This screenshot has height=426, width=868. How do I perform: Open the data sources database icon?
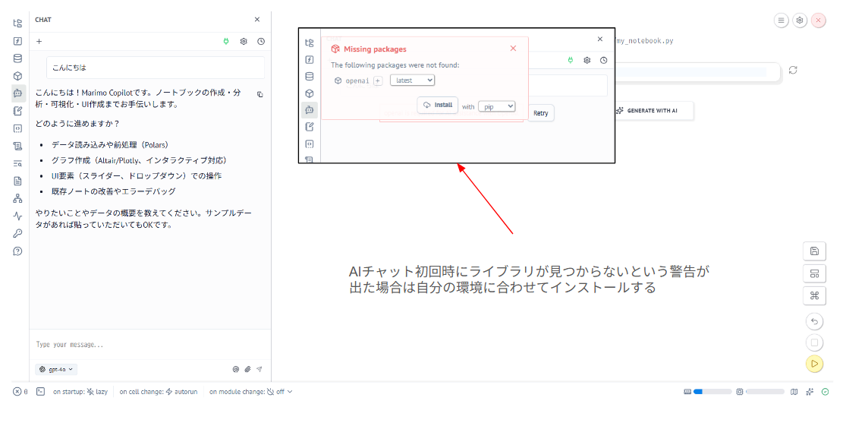tap(17, 58)
